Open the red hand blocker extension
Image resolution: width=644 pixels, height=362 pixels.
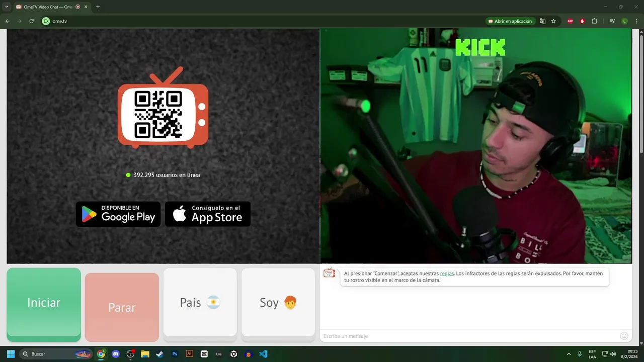582,21
